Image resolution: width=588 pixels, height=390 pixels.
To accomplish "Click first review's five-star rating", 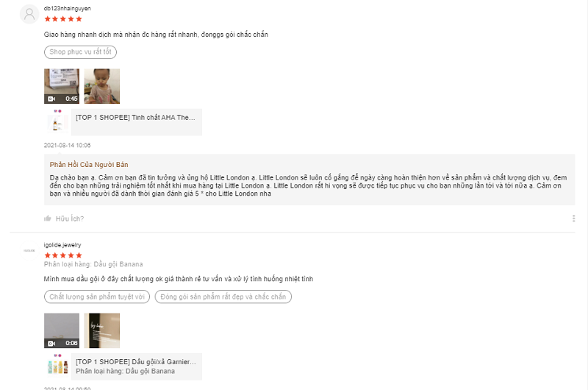I will 63,19.
